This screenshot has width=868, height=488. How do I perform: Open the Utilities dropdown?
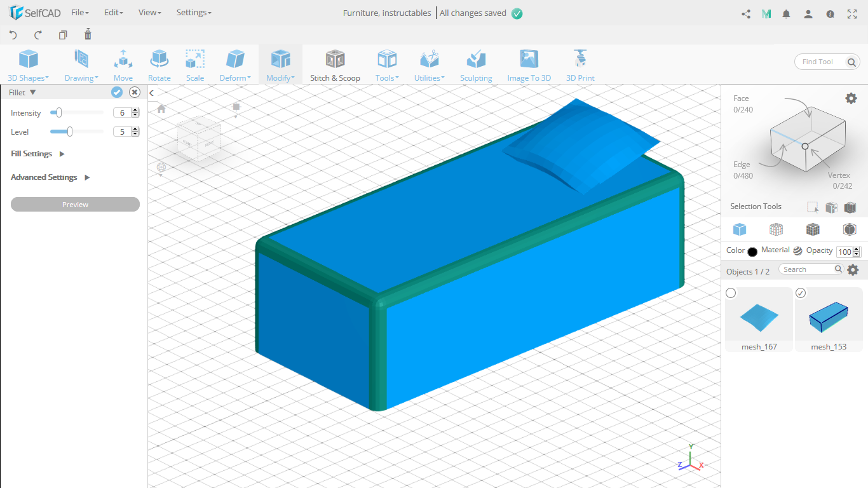pyautogui.click(x=430, y=65)
